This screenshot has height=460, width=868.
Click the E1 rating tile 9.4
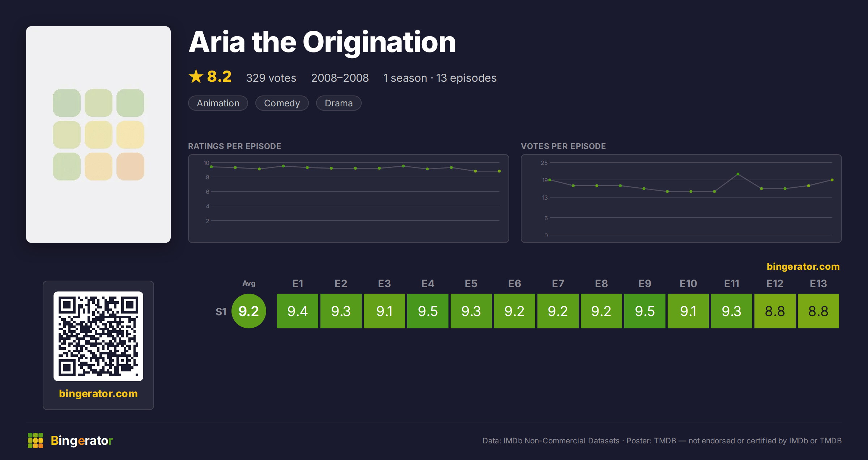[298, 311]
